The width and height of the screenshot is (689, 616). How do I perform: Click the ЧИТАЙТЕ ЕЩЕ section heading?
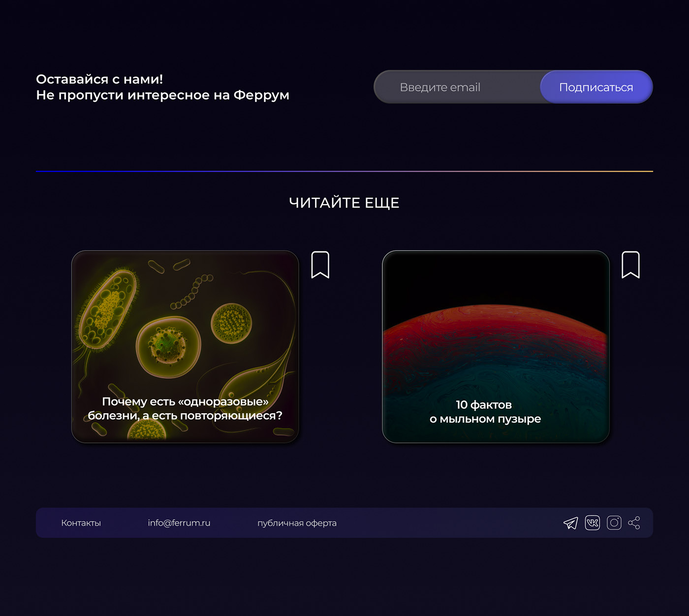(x=344, y=203)
